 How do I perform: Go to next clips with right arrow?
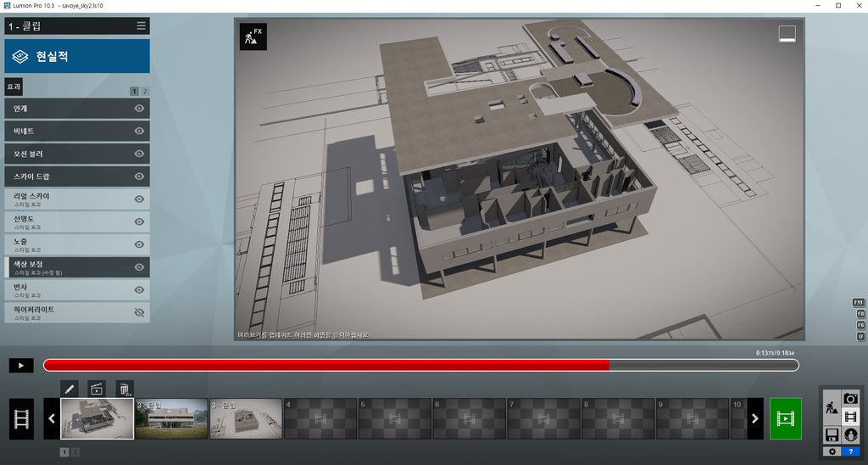point(755,418)
